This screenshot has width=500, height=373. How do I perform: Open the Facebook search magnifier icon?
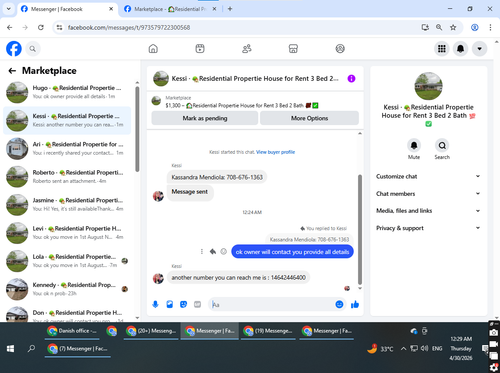[x=32, y=49]
